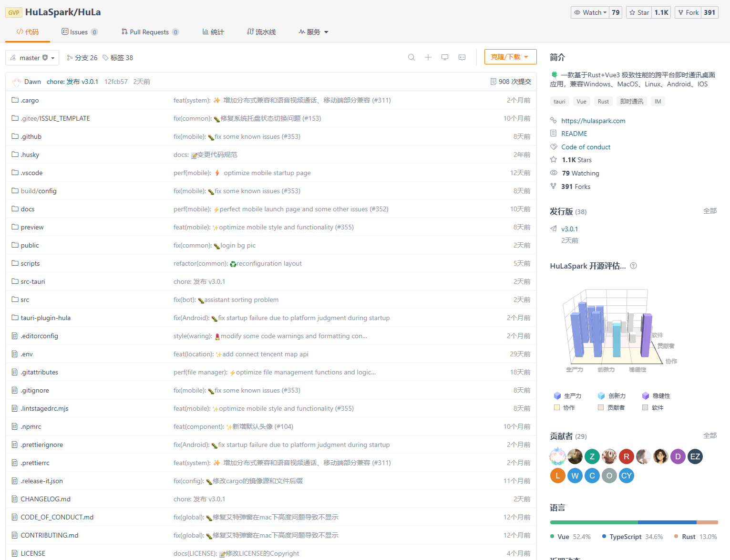View 分支 26 branches
Viewport: 730px width, 560px height.
(82, 58)
